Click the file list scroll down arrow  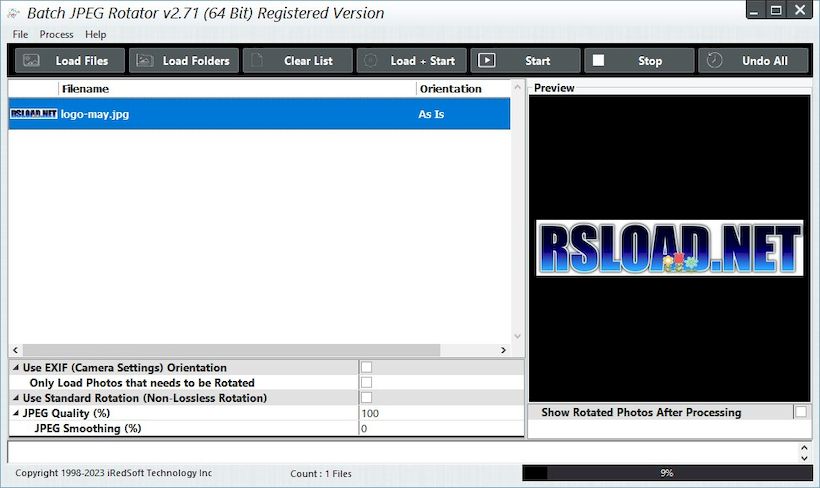[x=518, y=336]
